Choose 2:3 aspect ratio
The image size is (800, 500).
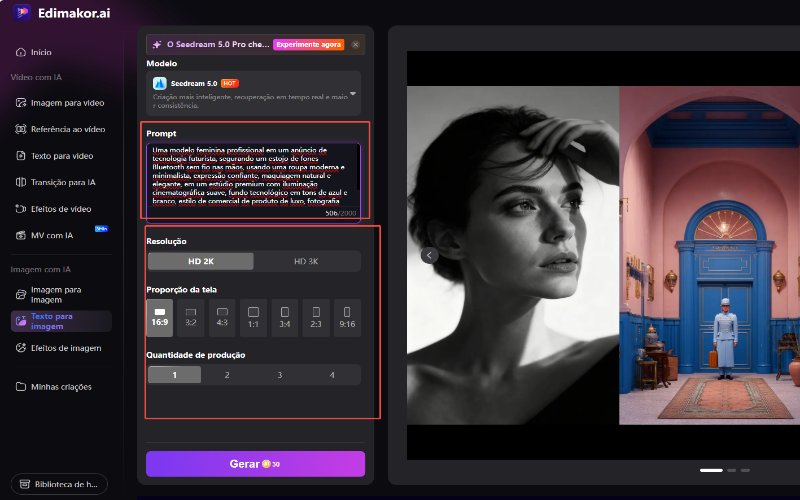[x=316, y=318]
